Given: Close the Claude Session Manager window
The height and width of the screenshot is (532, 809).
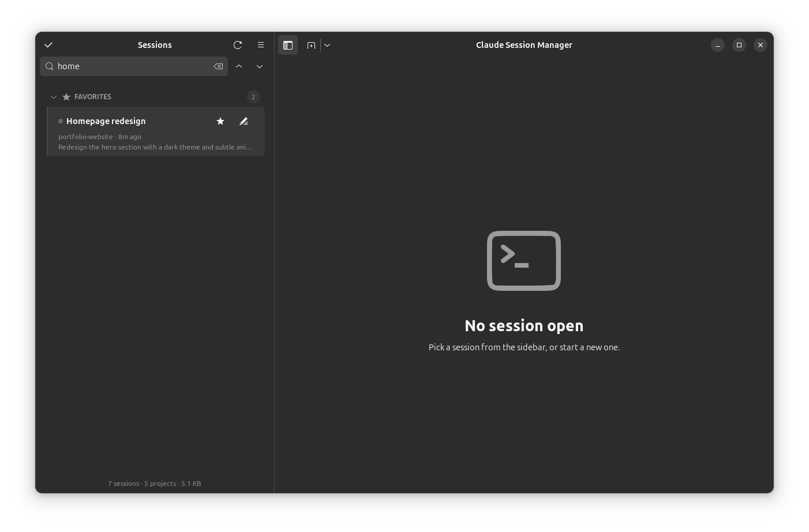Looking at the screenshot, I should 761,45.
